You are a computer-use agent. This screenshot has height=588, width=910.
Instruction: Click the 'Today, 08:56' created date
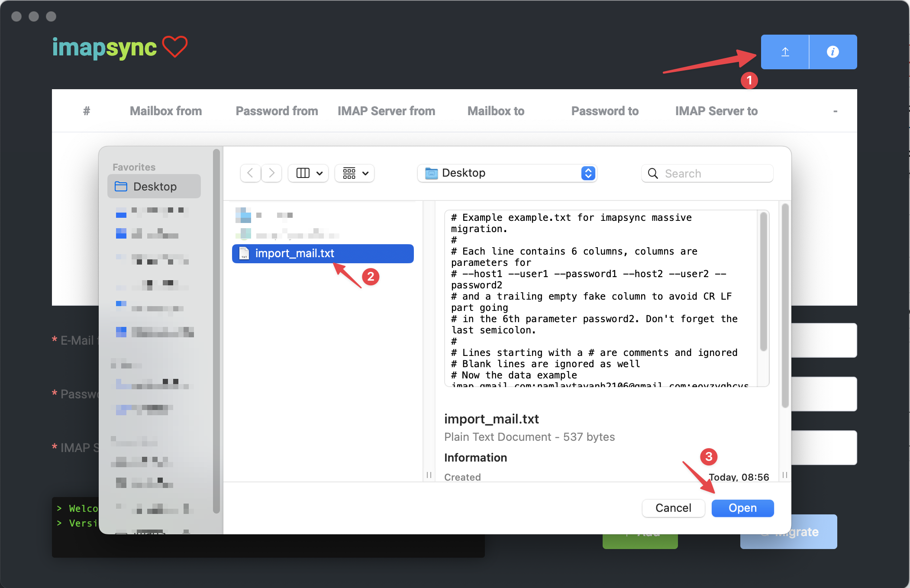(739, 477)
